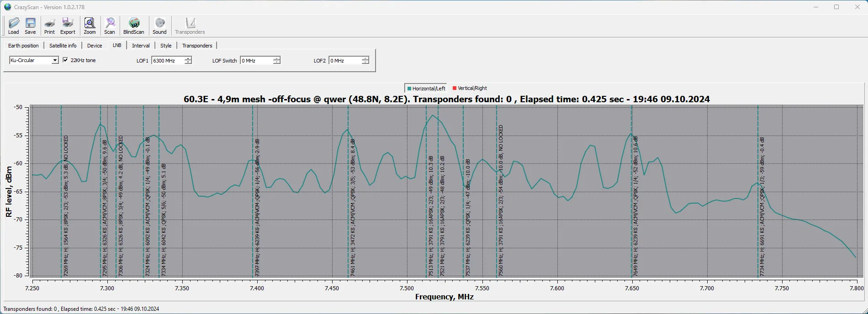Click the 7649 MHz transponder marker
Viewport: 868px width, 314px height.
pos(632,205)
